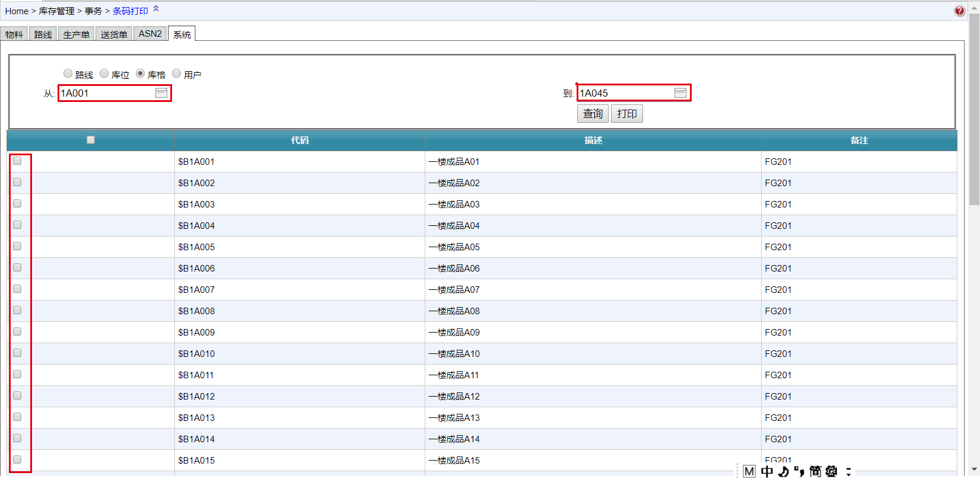This screenshot has height=479, width=980.
Task: Collapse the breadcrumb with the double-arrow icon
Action: (156, 8)
